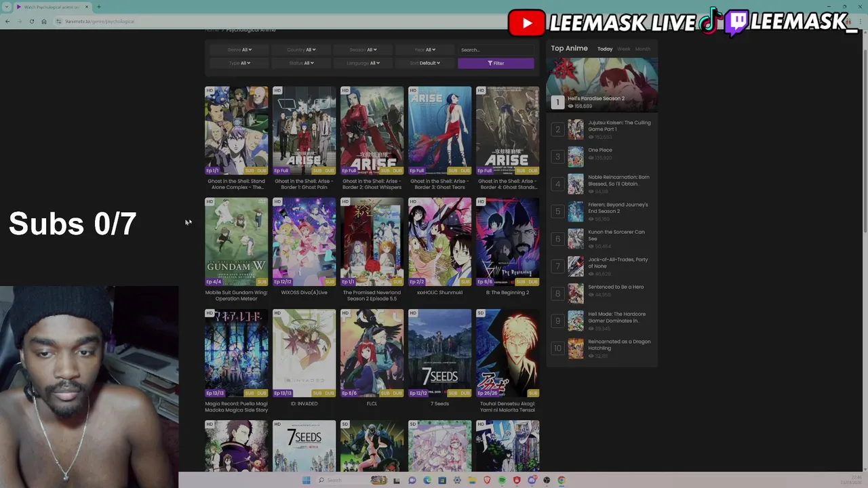Open Arise Border 3: Ghost Tears poster
Screen dimensions: 868x488
pyautogui.click(x=440, y=130)
